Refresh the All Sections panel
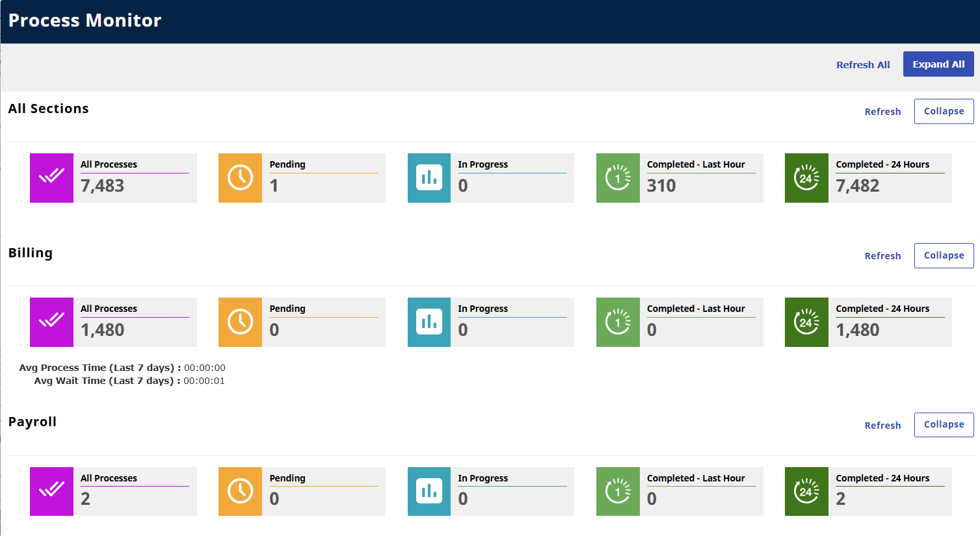The width and height of the screenshot is (980, 536). [x=882, y=112]
